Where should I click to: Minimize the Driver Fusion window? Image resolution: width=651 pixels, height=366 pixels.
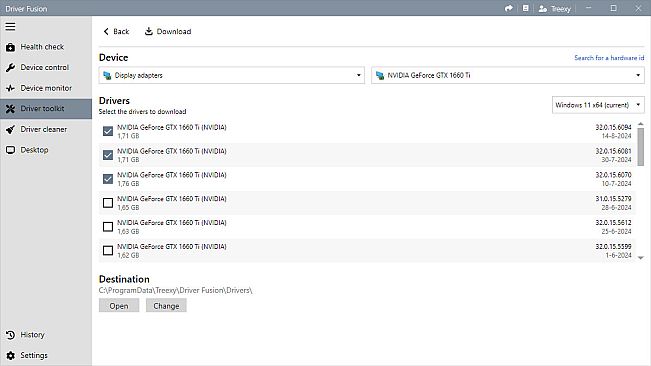(x=588, y=8)
